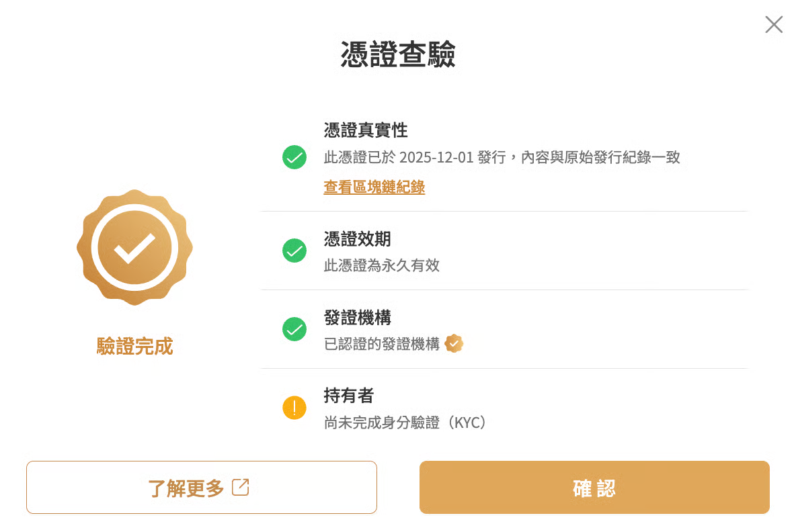The image size is (796, 532).
Task: Select the 持有者 heading
Action: coord(348,396)
